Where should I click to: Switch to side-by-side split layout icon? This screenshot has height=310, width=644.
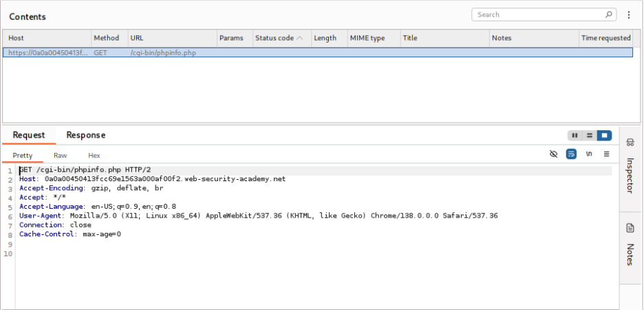(575, 136)
